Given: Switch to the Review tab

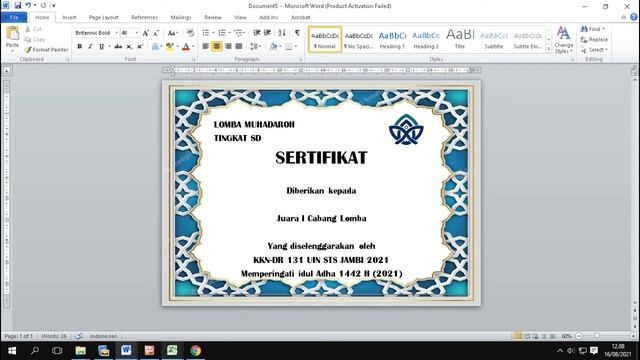Looking at the screenshot, I should pyautogui.click(x=213, y=18).
